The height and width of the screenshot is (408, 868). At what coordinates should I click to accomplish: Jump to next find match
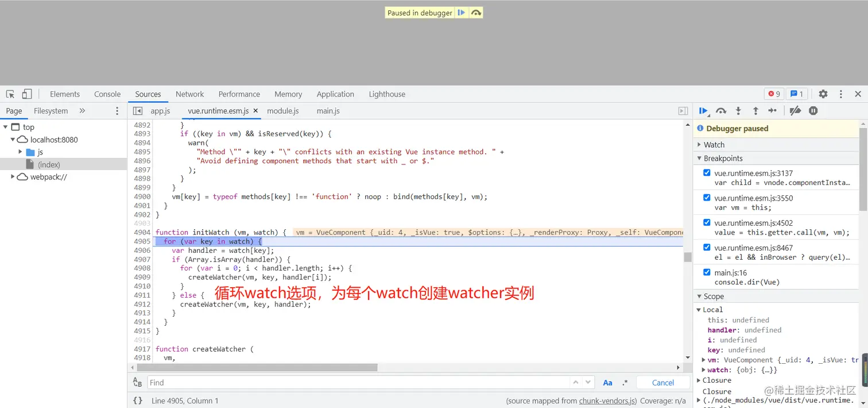pos(588,383)
